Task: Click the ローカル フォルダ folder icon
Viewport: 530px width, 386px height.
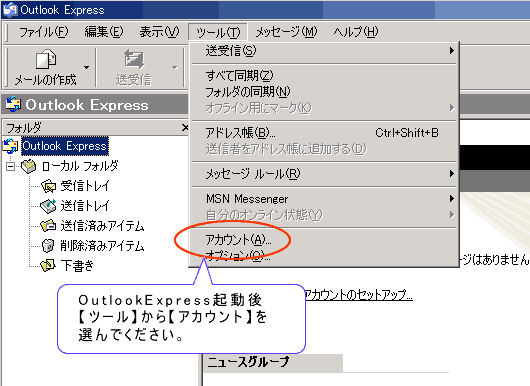Action: [x=29, y=166]
